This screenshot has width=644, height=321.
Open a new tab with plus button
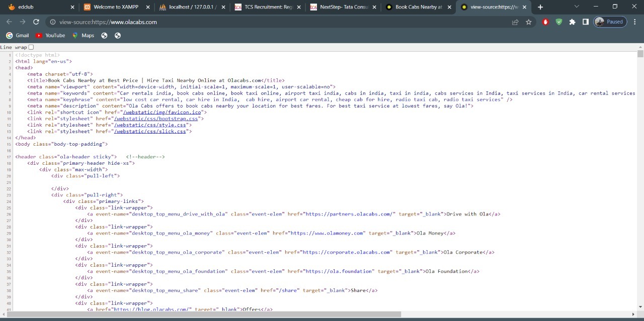(540, 7)
